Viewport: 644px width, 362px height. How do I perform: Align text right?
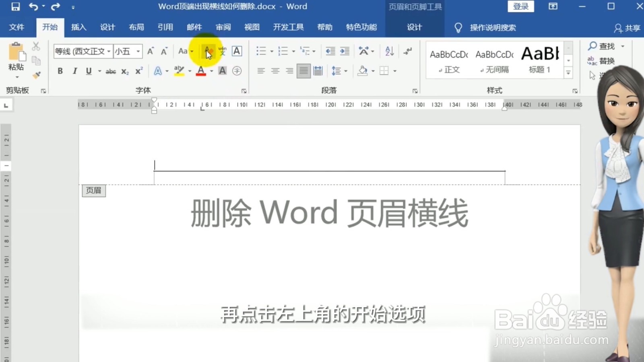click(x=289, y=71)
